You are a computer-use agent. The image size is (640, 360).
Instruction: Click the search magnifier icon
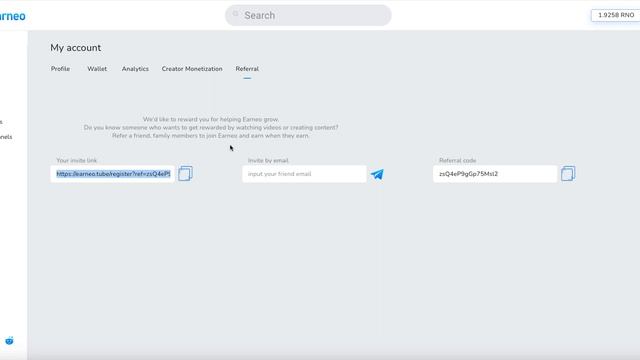tap(236, 14)
